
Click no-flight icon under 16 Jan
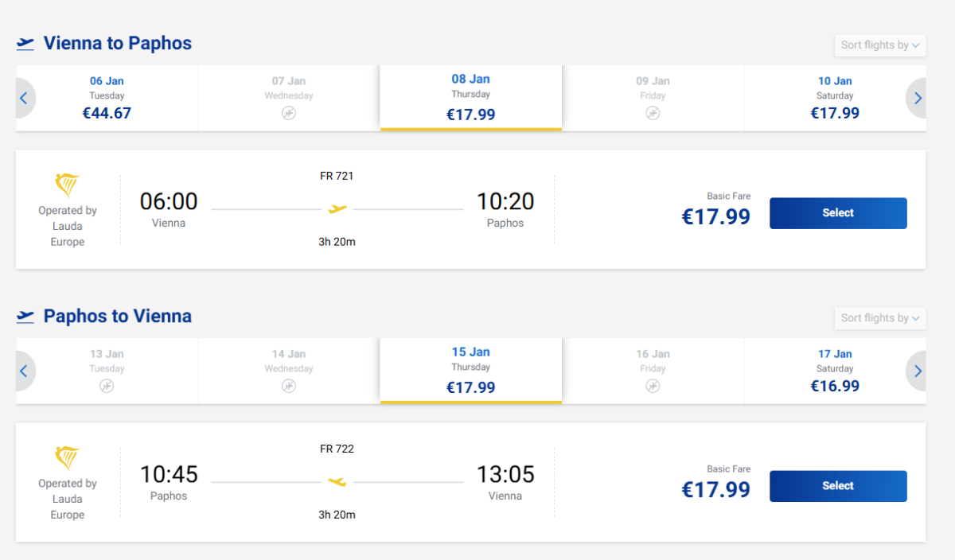pos(653,386)
